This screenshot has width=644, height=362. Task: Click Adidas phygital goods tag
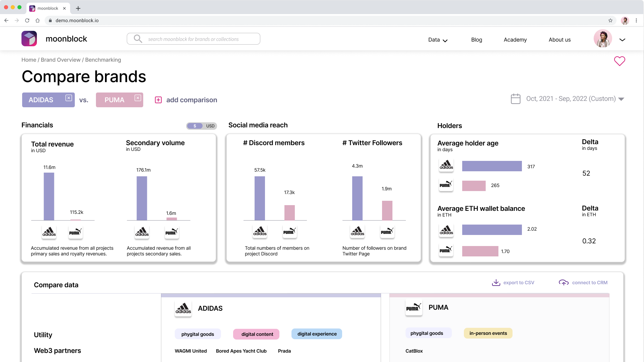(198, 334)
